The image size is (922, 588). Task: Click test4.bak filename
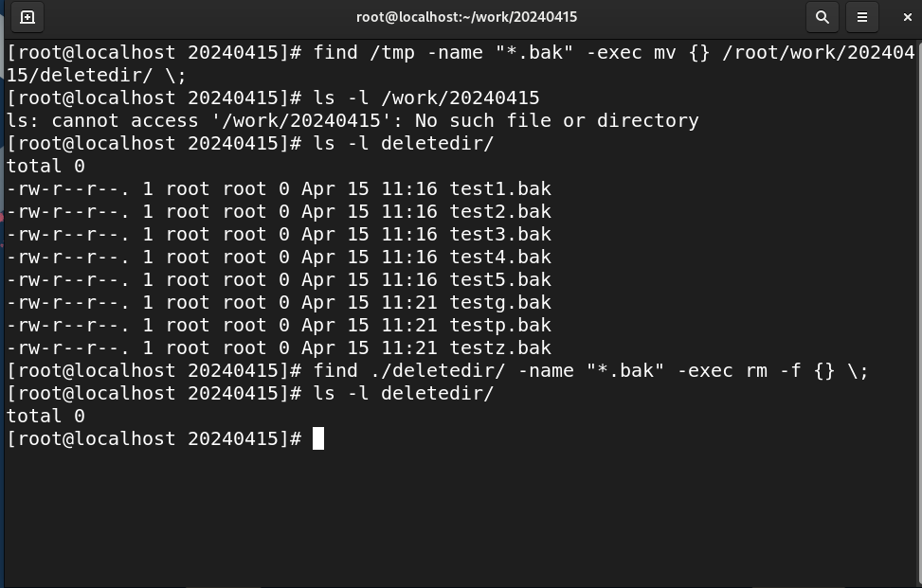(x=500, y=257)
